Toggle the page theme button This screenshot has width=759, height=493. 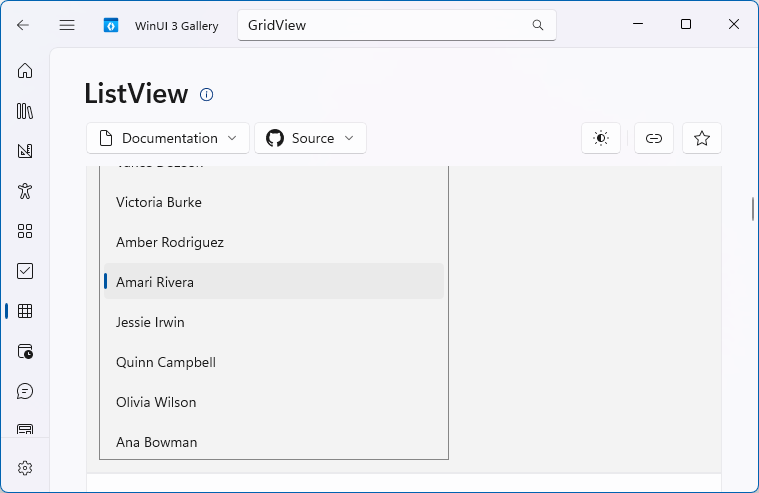click(601, 139)
